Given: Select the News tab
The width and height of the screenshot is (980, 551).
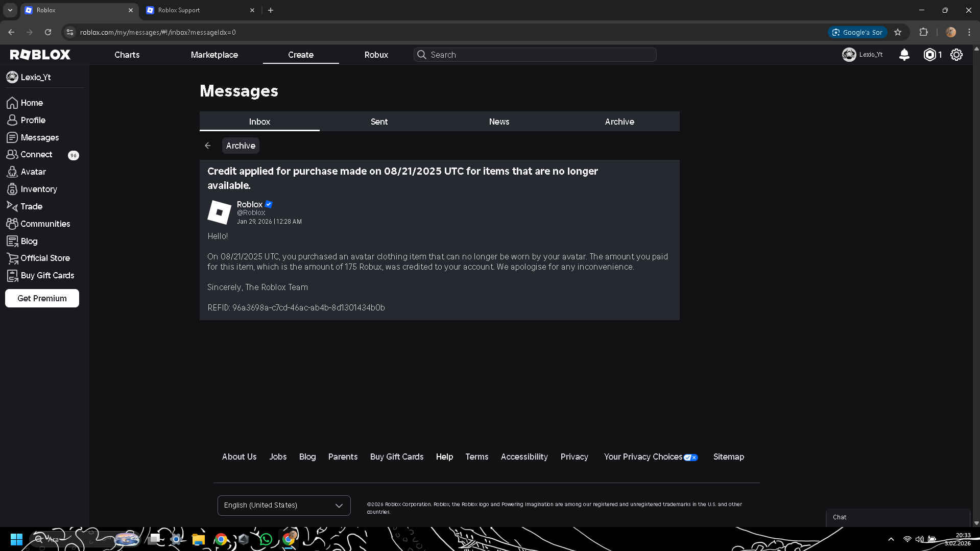Looking at the screenshot, I should click(x=499, y=122).
